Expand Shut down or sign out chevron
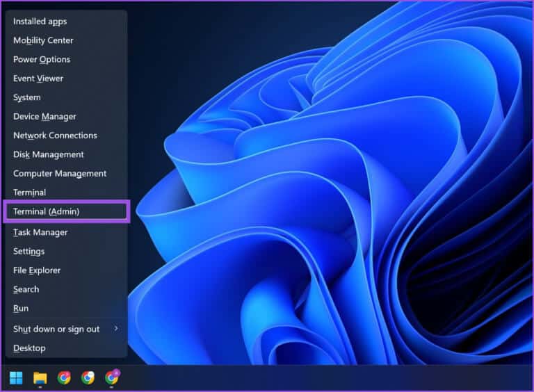Image resolution: width=534 pixels, height=392 pixels. click(116, 329)
